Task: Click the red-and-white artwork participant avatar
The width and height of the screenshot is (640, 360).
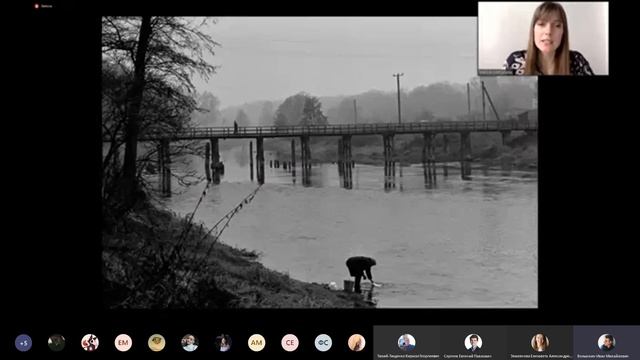Action: pos(90,343)
